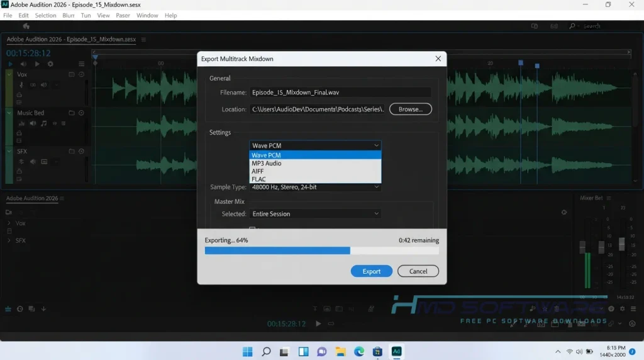Select AIFF from the format list
The width and height of the screenshot is (644, 360).
coord(315,171)
